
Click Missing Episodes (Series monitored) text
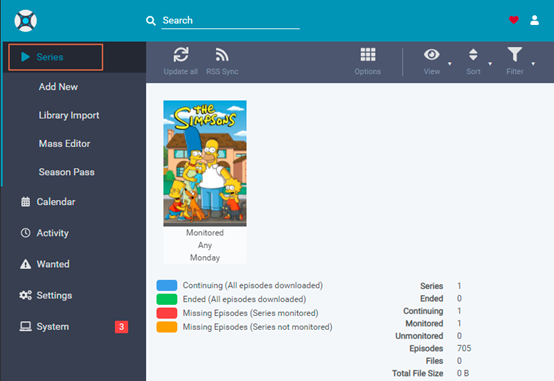251,313
